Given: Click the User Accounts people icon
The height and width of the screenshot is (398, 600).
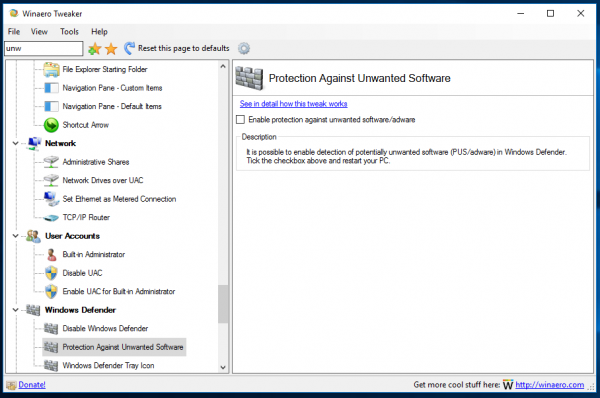Looking at the screenshot, I should click(x=34, y=236).
